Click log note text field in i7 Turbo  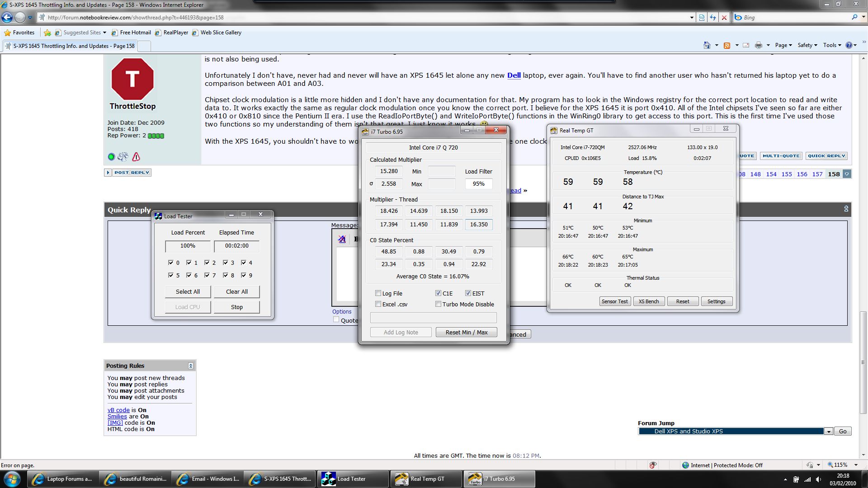(x=433, y=318)
